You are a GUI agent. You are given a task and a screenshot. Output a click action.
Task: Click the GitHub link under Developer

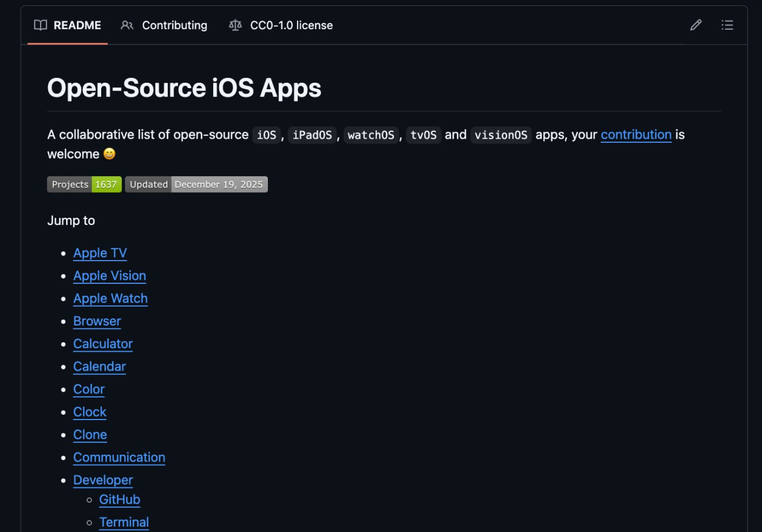click(119, 499)
